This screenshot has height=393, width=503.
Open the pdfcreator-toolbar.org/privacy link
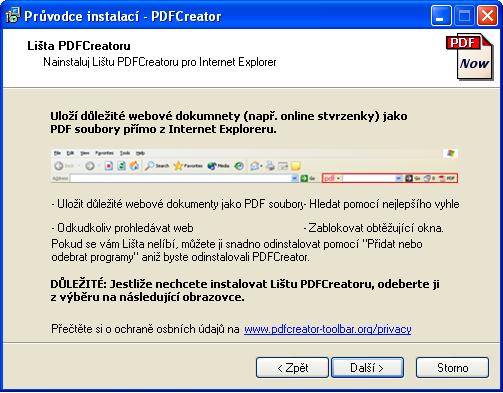click(x=328, y=329)
